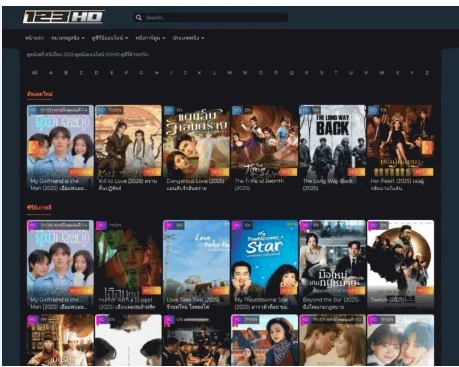Filter titles by letter M

click(230, 72)
